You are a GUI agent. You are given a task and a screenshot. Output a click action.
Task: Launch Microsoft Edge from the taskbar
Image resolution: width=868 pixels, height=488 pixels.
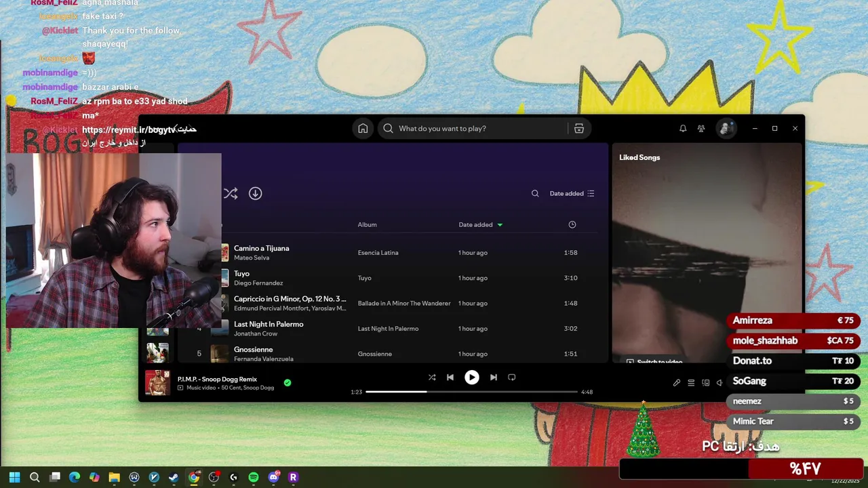tap(75, 477)
